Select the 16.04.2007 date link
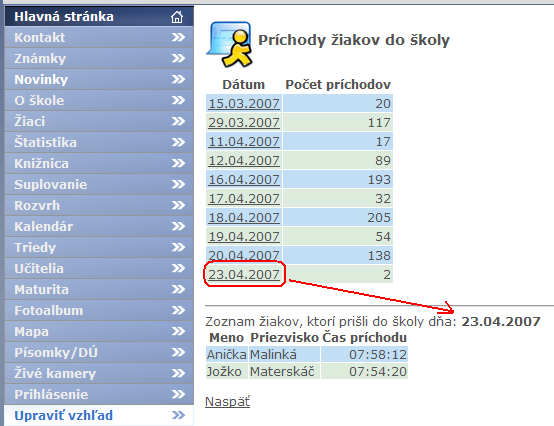Viewport: 554px width, 426px height. click(244, 179)
